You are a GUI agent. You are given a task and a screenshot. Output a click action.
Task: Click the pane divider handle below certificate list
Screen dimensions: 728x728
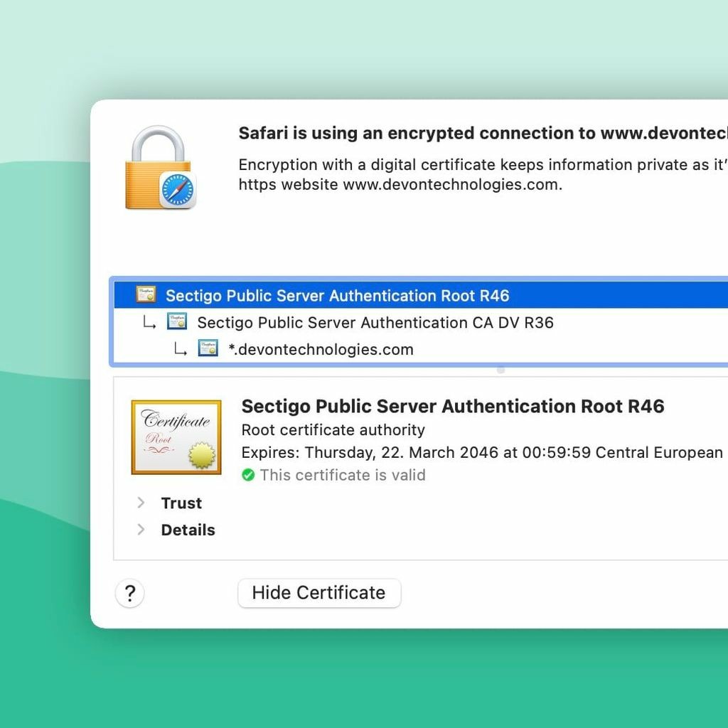(x=501, y=370)
